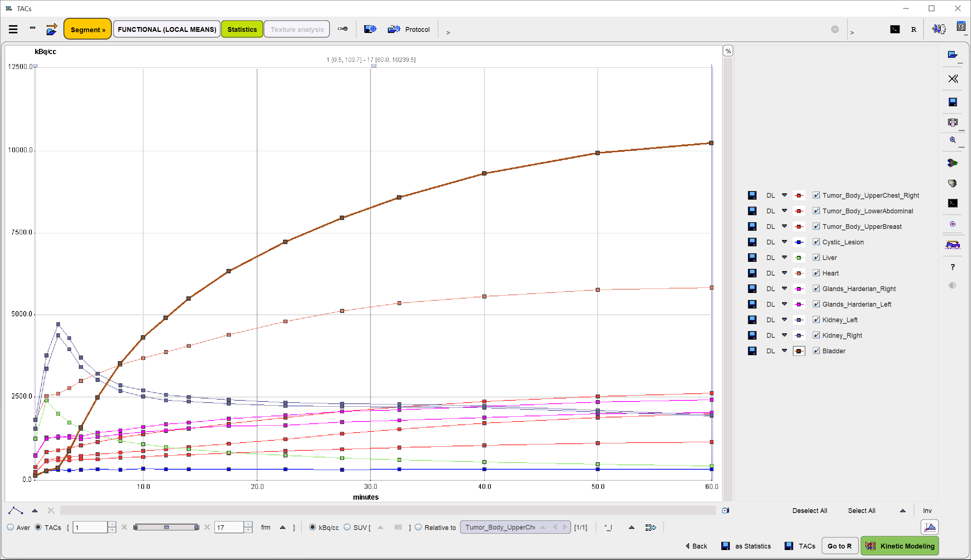This screenshot has width=971, height=560.
Task: Open dropdown arrow for Heart row
Action: [784, 273]
